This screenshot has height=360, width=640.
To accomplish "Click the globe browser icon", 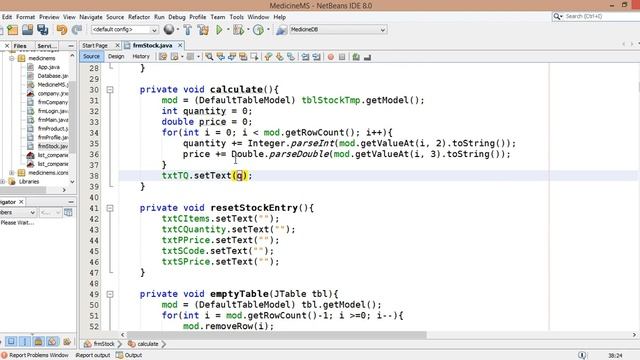I will pyautogui.click(x=169, y=29).
